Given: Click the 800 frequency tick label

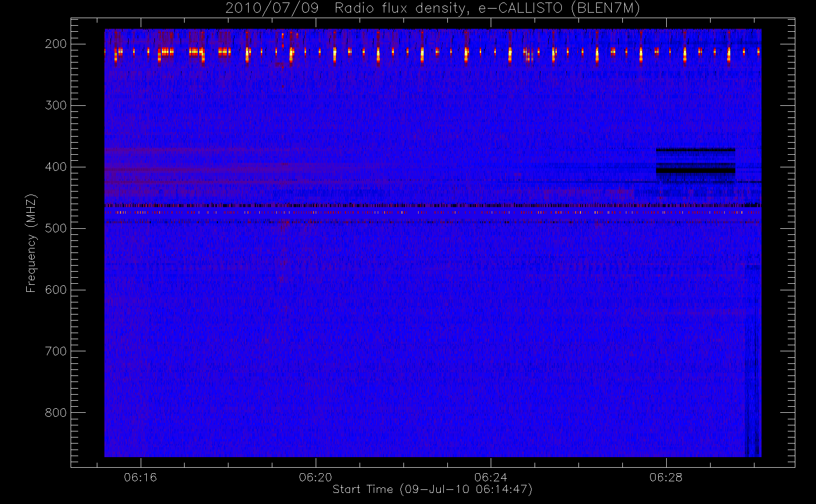Looking at the screenshot, I should (55, 413).
